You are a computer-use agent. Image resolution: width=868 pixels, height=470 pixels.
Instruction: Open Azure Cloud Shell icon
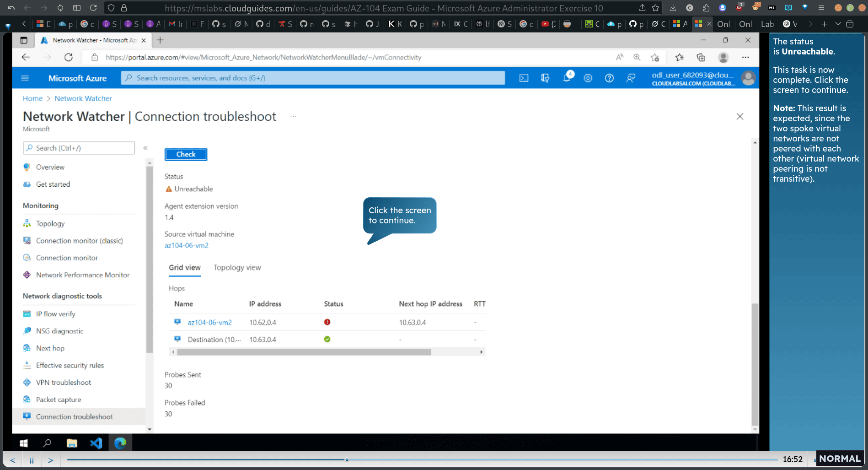[524, 78]
